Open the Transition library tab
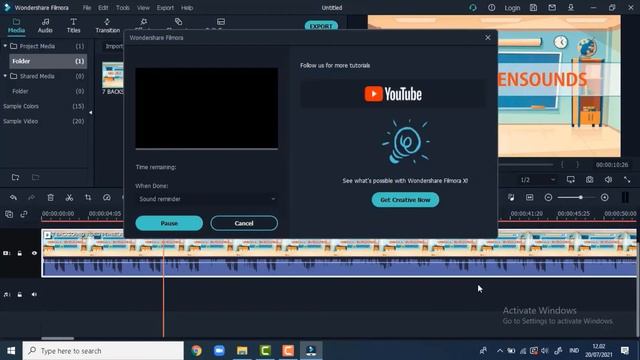 [107, 25]
